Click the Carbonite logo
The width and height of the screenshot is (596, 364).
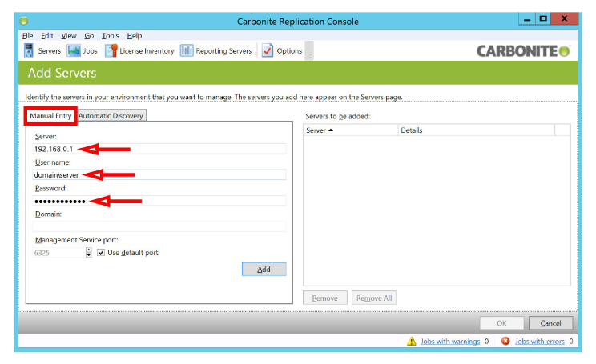point(523,51)
